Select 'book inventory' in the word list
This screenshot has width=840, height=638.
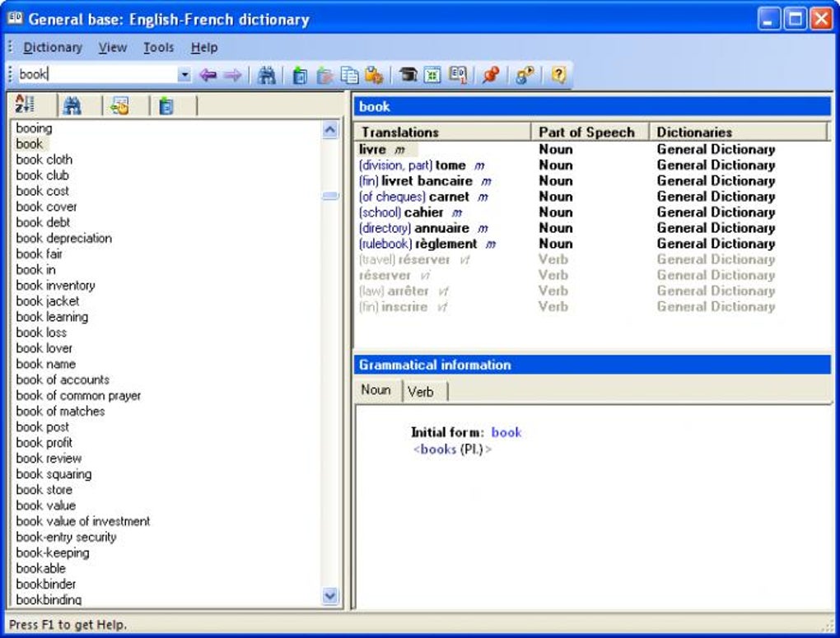pyautogui.click(x=56, y=286)
